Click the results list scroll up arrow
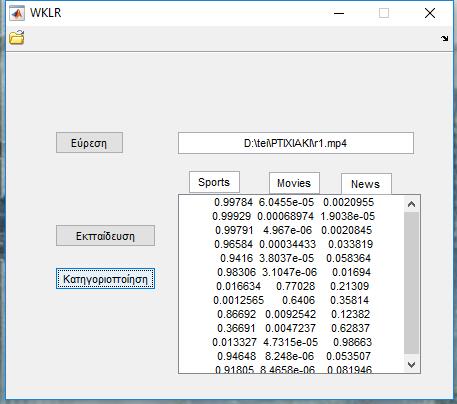457x404 pixels. [411, 204]
